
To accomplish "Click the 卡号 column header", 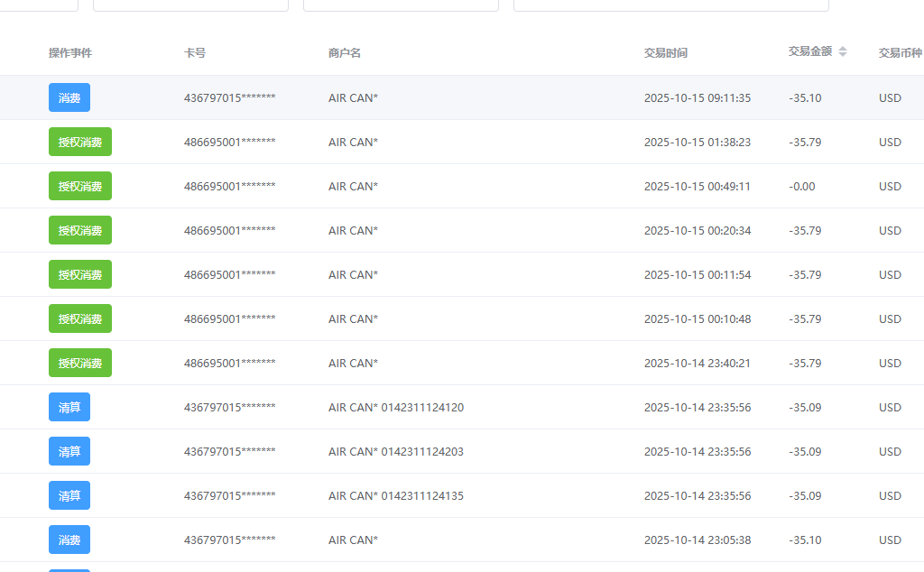I will [195, 53].
